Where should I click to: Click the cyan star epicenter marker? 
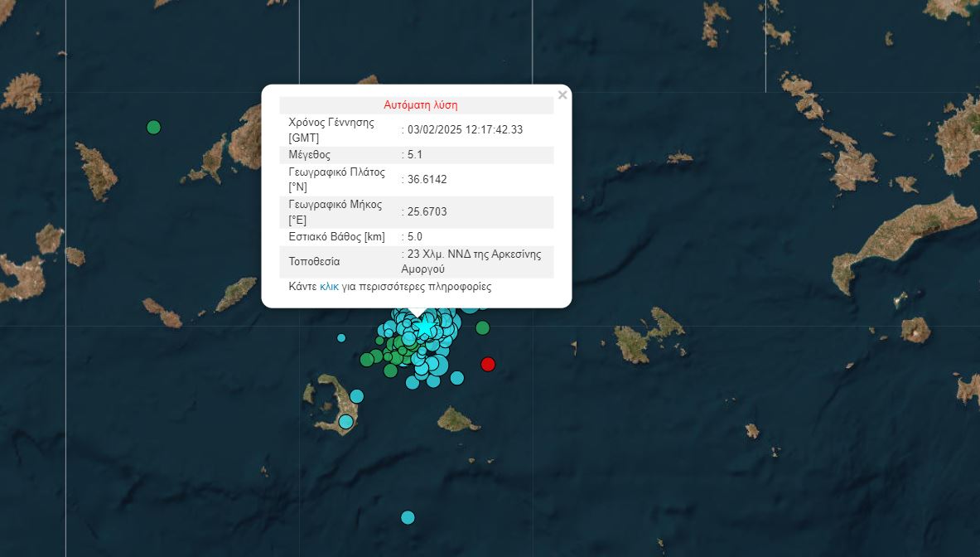tap(425, 327)
